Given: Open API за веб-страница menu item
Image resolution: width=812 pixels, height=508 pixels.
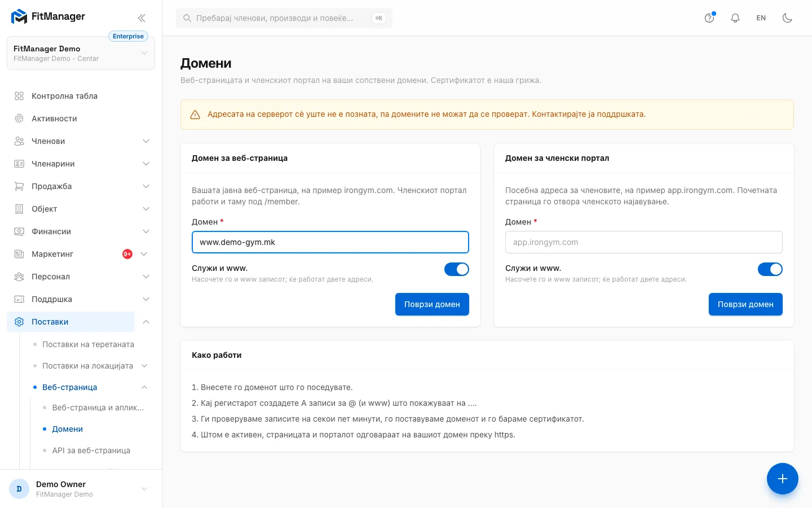Looking at the screenshot, I should tap(91, 450).
